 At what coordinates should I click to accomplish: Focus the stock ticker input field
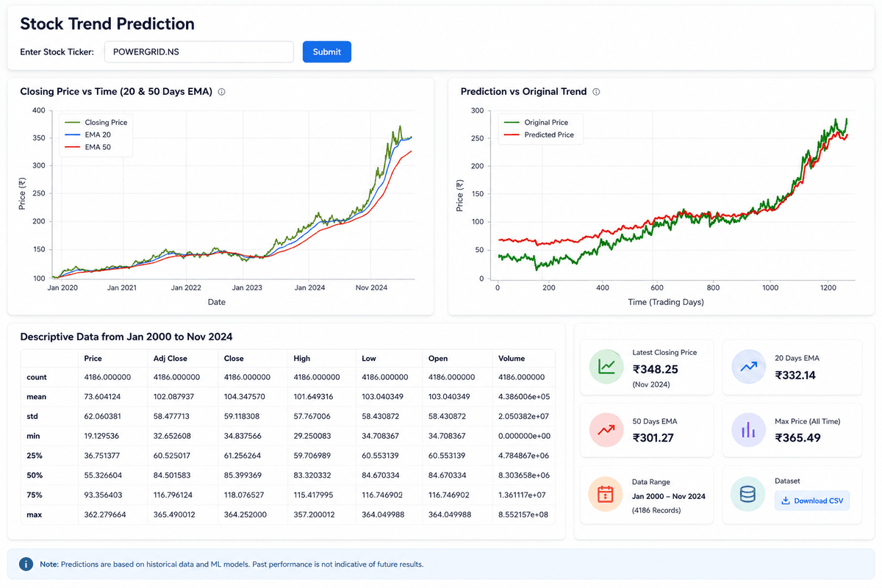coord(199,51)
